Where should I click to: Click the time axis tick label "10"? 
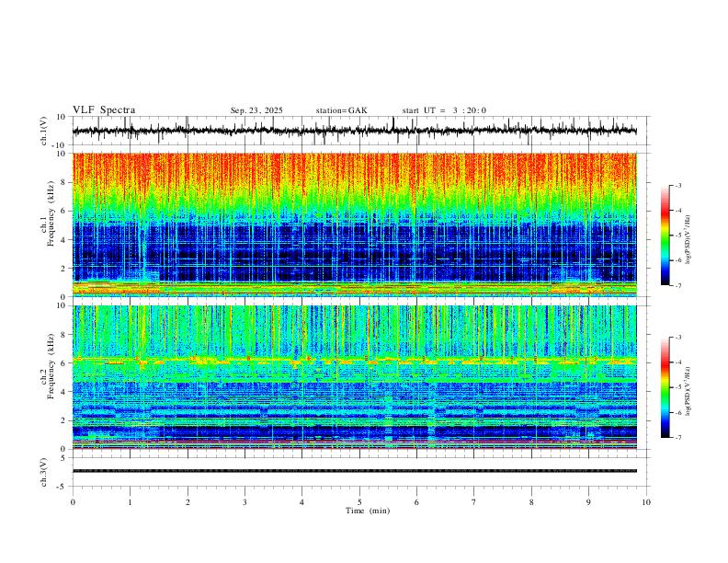tap(646, 502)
